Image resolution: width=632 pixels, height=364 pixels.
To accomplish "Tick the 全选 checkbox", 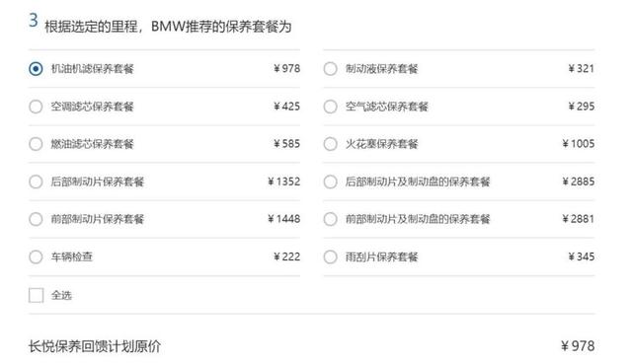I will [36, 295].
